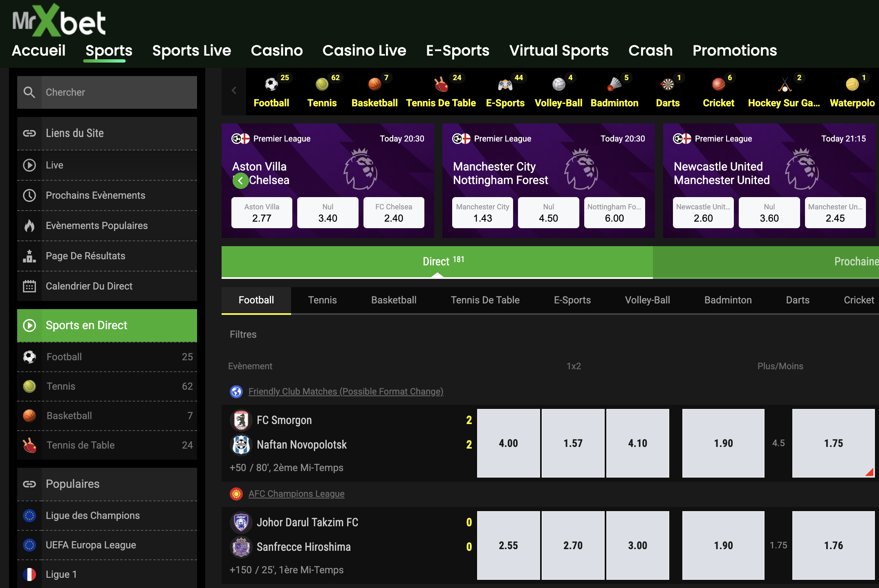Click the Football icon in sports carousel

click(x=271, y=85)
